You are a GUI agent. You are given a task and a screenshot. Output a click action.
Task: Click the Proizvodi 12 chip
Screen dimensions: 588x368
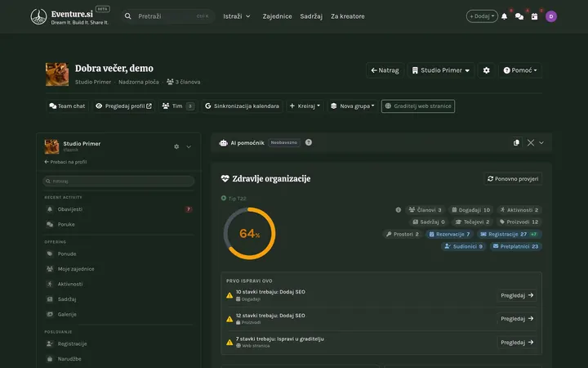(519, 222)
